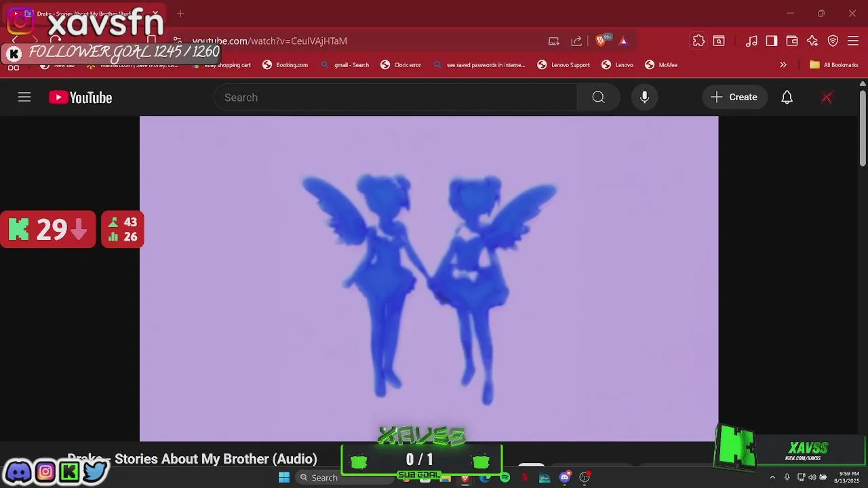This screenshot has width=868, height=488.
Task: Click the video player to pause
Action: [x=429, y=279]
